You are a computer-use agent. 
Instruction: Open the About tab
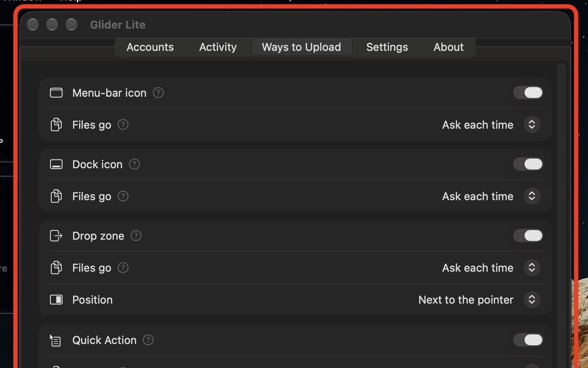[x=449, y=47]
